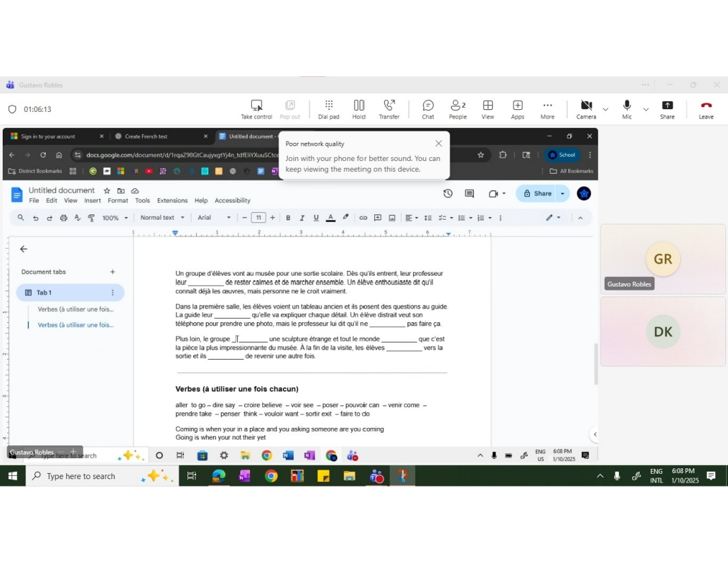Click the Undo arrow in Docs toolbar
The width and height of the screenshot is (728, 562).
click(35, 218)
